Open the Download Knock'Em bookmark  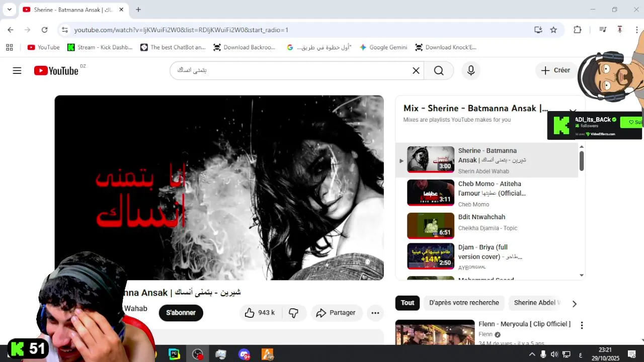pyautogui.click(x=446, y=47)
